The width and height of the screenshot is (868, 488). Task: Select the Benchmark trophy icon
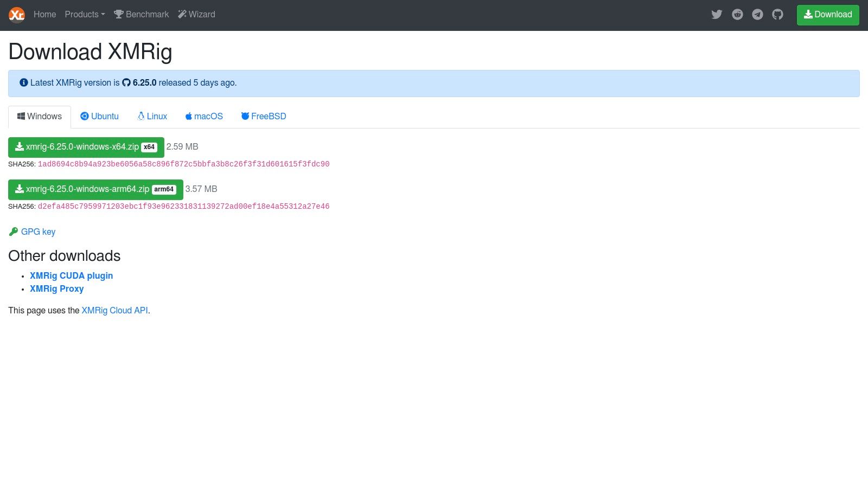coord(119,14)
